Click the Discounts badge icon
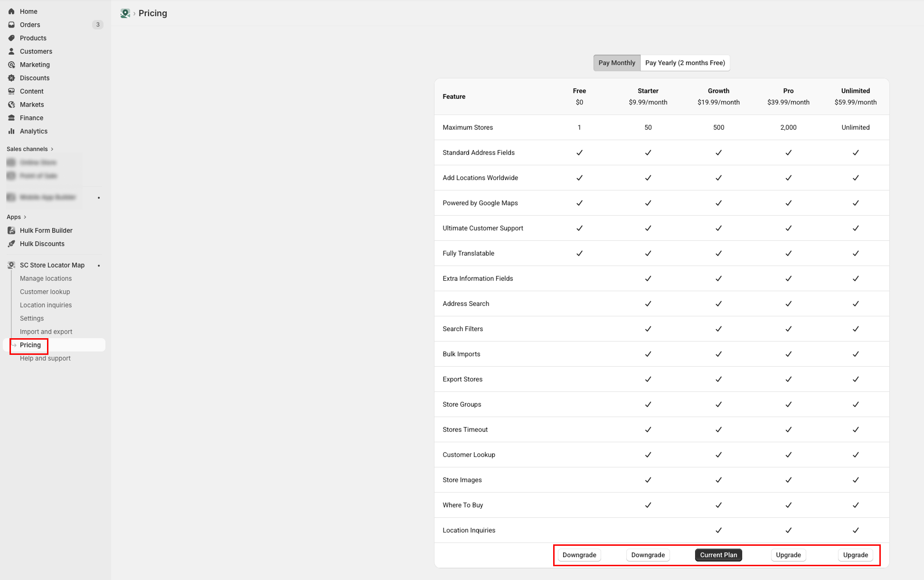This screenshot has height=580, width=924. coord(11,78)
